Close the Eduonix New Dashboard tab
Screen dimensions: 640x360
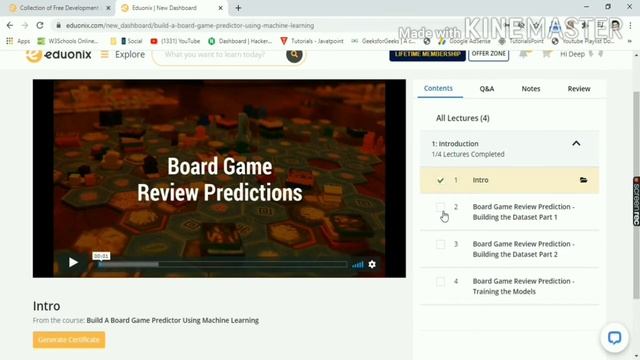pos(220,8)
